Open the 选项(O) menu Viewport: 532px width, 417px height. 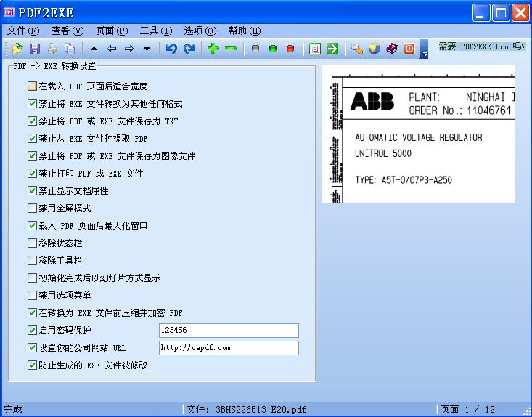point(200,31)
